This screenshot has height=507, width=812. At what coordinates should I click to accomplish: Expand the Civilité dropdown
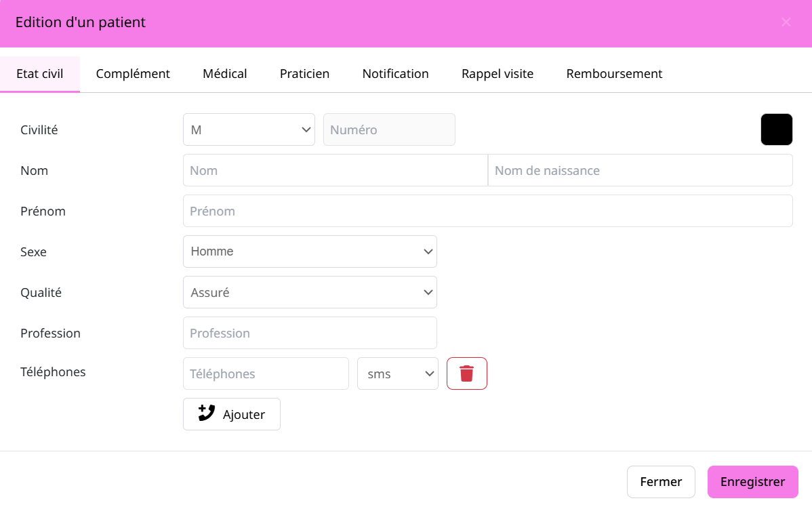[249, 129]
